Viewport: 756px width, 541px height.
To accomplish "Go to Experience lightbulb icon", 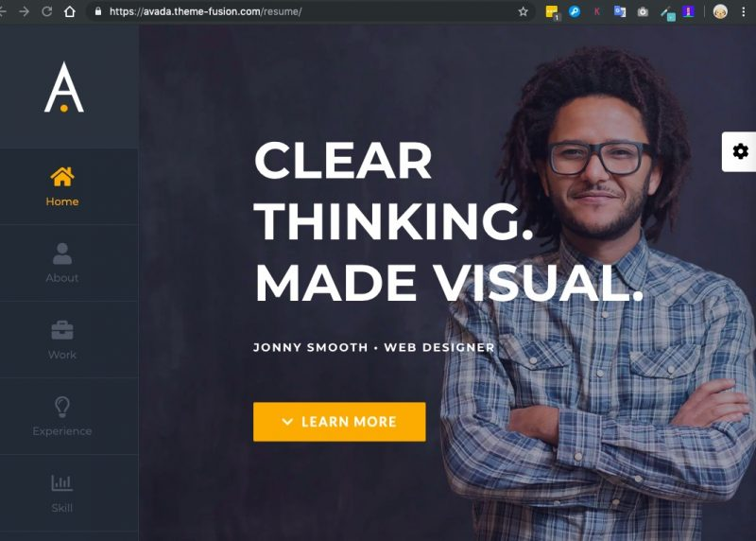I will coord(62,407).
